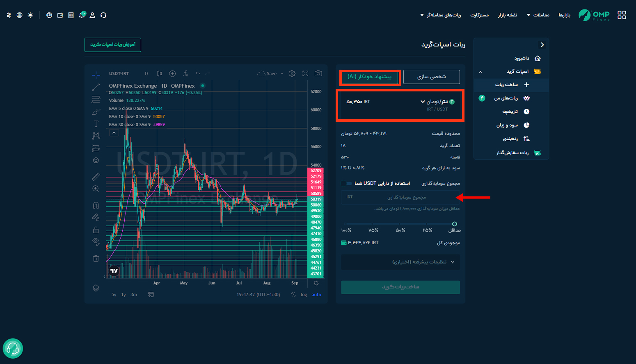Open the dashboard gauge icon in top bar

click(49, 15)
